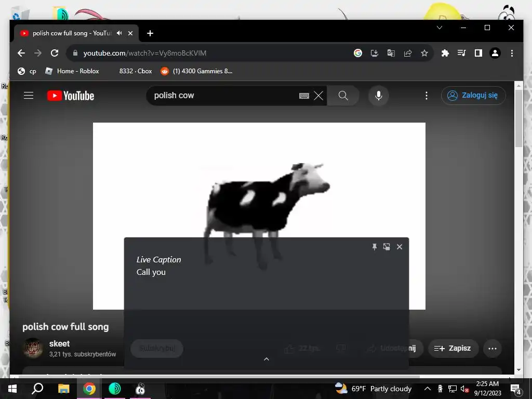The width and height of the screenshot is (532, 399).
Task: Go back with the browser back arrow
Action: click(21, 53)
